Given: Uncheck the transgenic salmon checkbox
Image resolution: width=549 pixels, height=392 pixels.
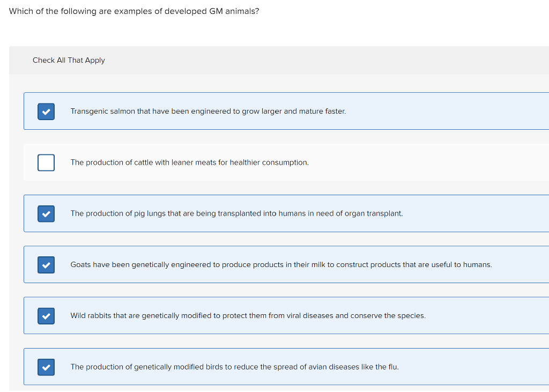Looking at the screenshot, I should (46, 112).
